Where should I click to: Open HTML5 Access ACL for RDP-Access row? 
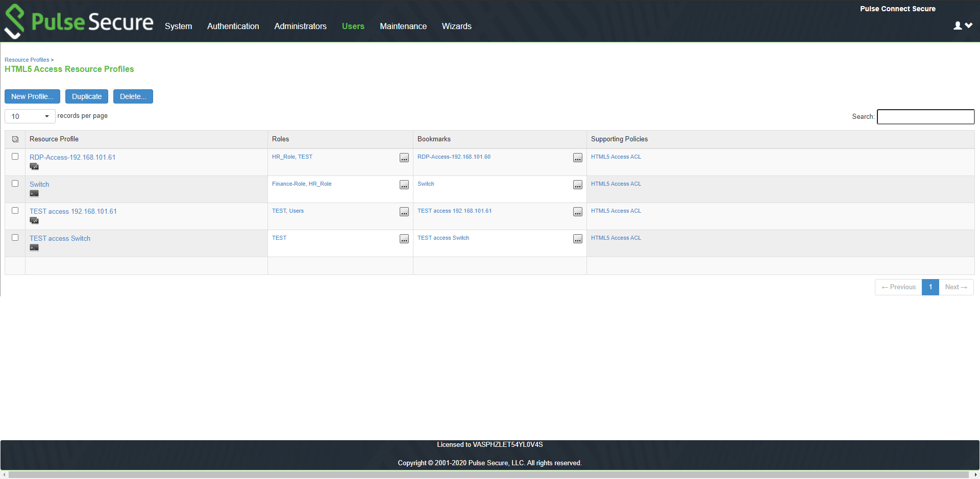(x=616, y=157)
